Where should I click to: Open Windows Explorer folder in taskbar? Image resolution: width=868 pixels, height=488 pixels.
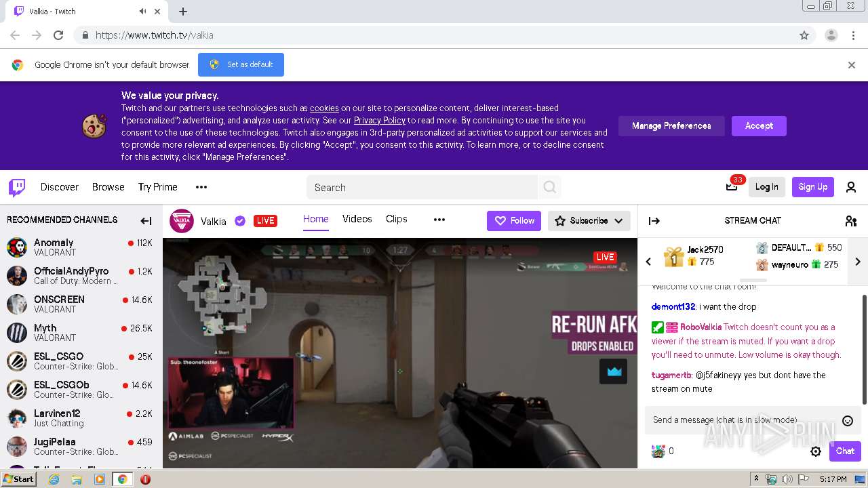77,479
